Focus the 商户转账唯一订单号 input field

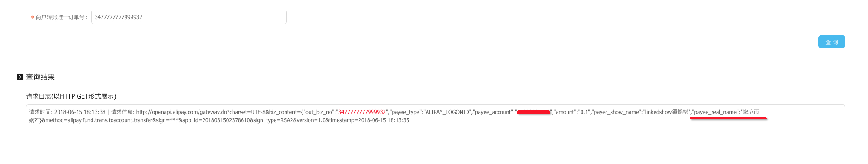(189, 17)
